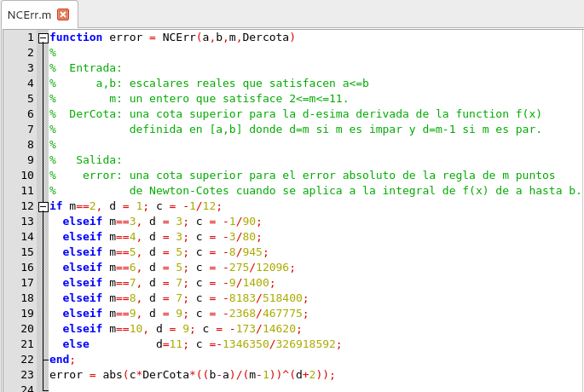Click the value '-8/945' on line 15
The image size is (584, 392).
pyautogui.click(x=243, y=252)
